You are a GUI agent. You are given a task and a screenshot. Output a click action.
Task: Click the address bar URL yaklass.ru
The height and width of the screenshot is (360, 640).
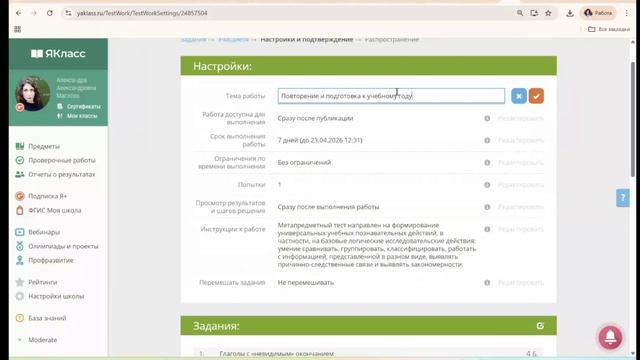(x=142, y=13)
